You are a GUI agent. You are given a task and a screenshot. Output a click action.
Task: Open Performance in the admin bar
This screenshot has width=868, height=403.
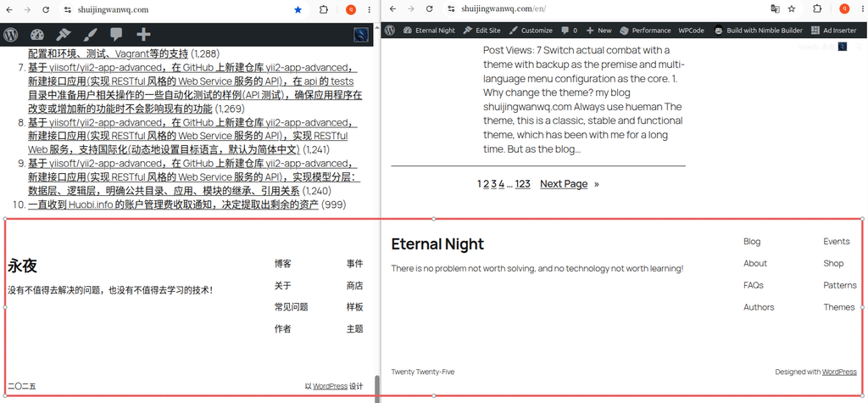(x=645, y=31)
